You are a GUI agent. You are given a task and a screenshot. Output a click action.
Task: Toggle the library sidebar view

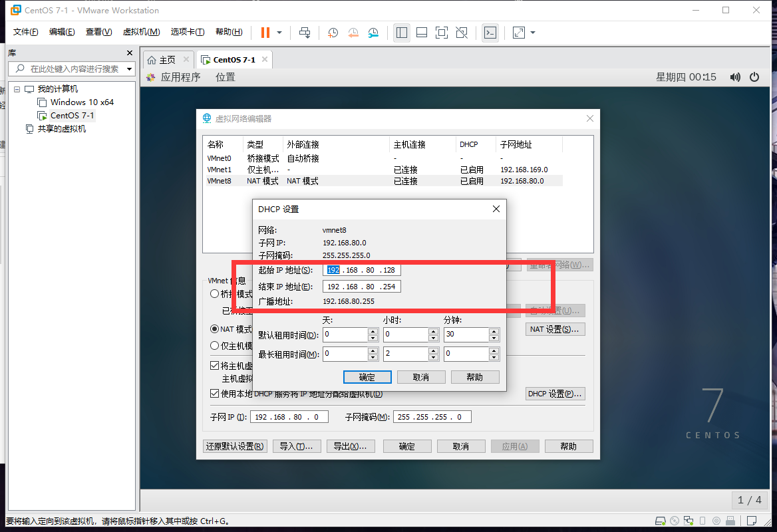pos(401,33)
